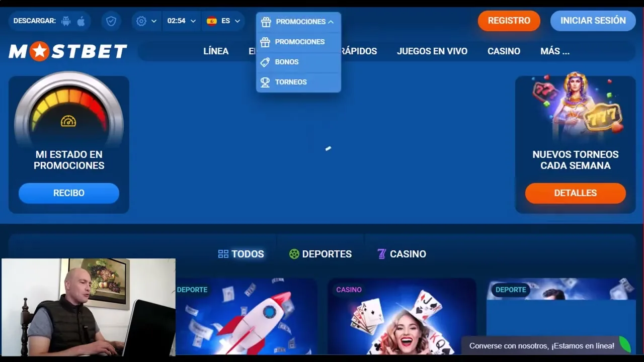Viewport: 644px width, 362px height.
Task: Click 'MI ESTADO EN PROMOCIONES' text
Action: [x=69, y=160]
